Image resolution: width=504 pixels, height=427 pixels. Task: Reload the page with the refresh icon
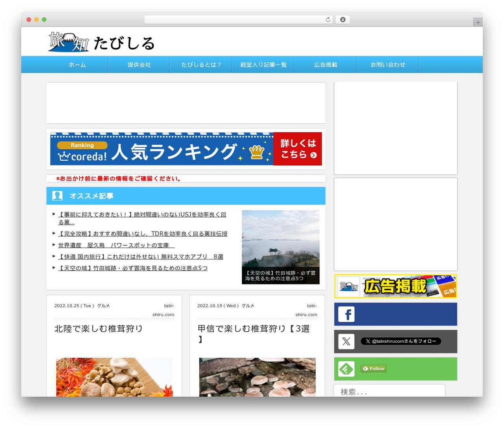pos(328,20)
